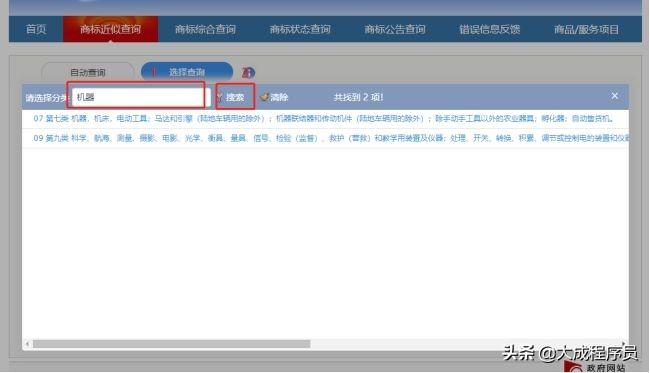Open the 首页 tab

(36, 29)
